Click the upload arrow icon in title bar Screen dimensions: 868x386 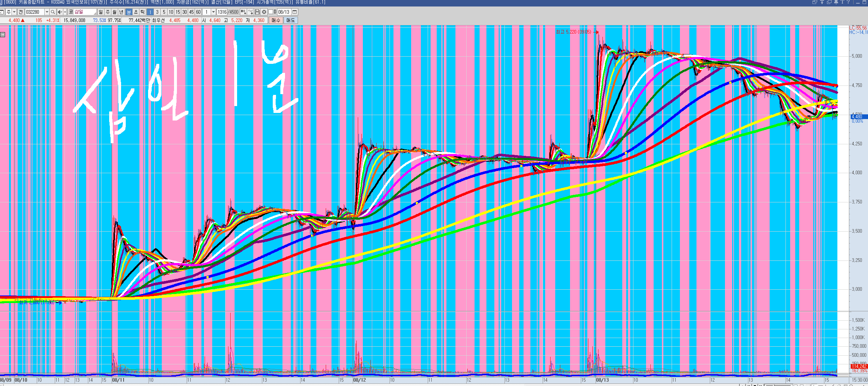click(822, 2)
